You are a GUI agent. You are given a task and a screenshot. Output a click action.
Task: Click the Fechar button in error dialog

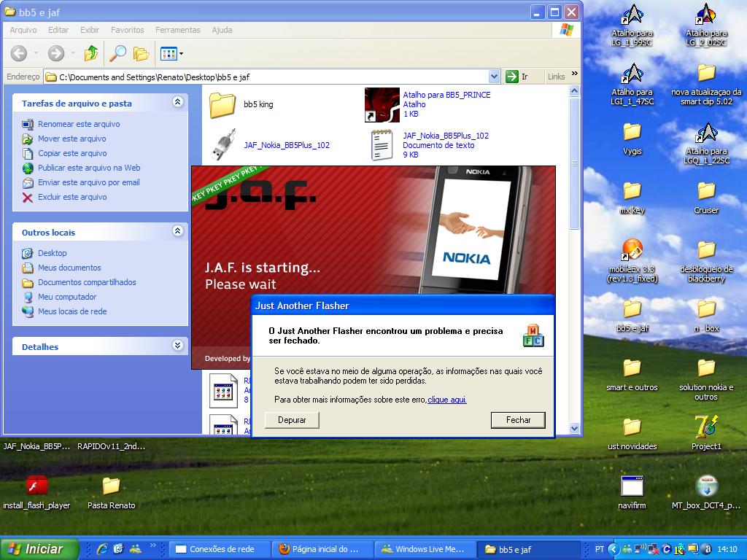(x=519, y=421)
